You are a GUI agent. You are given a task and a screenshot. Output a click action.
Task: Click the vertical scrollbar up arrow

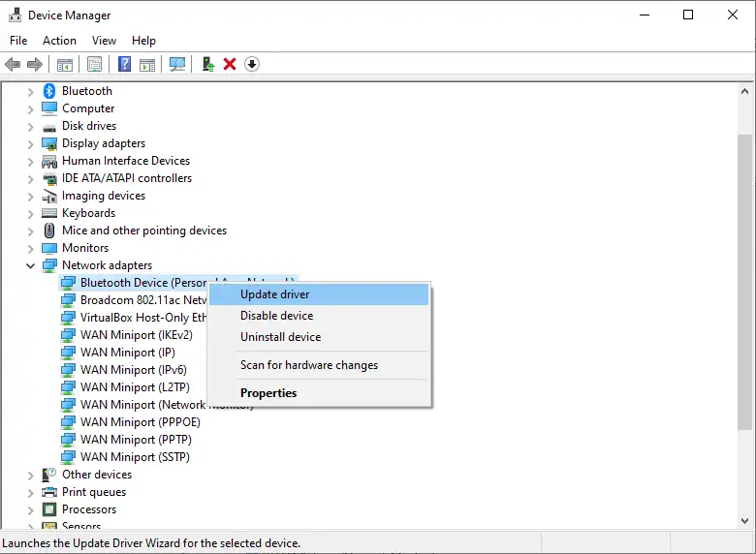(x=744, y=91)
